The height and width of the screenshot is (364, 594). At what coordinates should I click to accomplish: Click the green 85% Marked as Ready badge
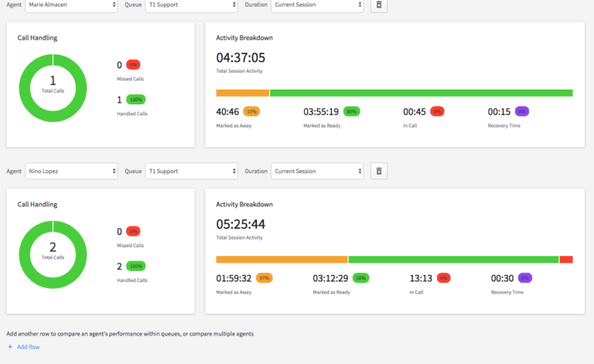point(351,111)
